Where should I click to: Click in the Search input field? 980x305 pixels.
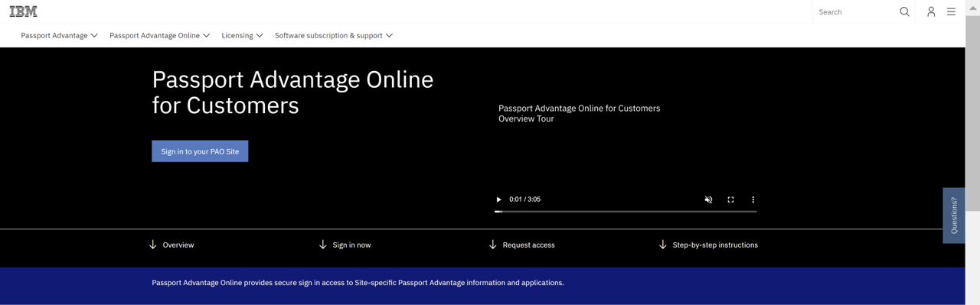point(855,11)
